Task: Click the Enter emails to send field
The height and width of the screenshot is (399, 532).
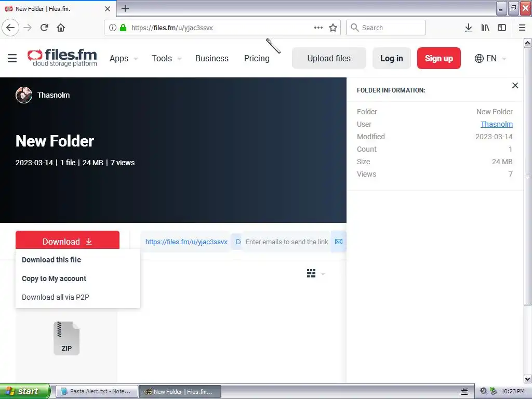Action: coord(287,242)
